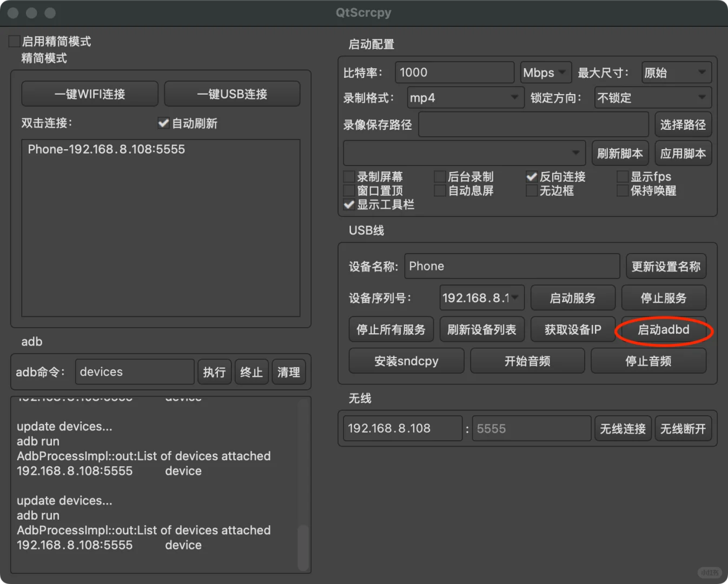Open the 不锁定 orientation lock dropdown
728x584 pixels.
click(x=652, y=98)
